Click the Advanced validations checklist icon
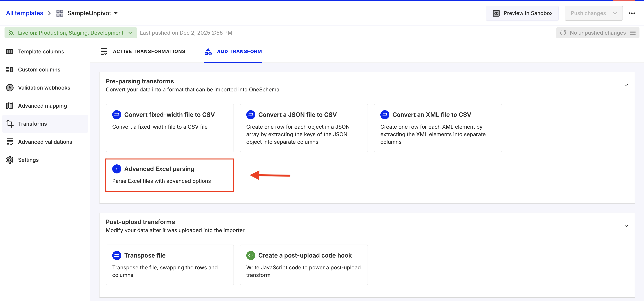This screenshot has width=644, height=301. pyautogui.click(x=10, y=142)
